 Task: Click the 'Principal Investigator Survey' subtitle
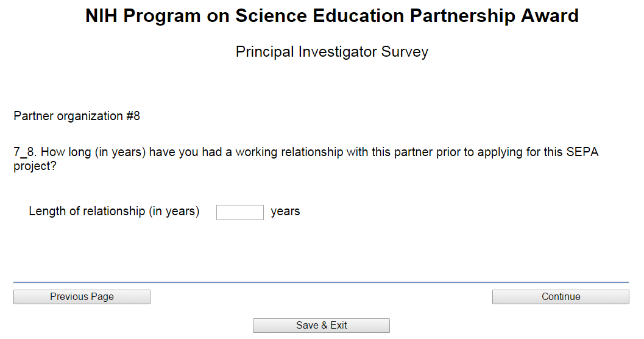[x=331, y=52]
